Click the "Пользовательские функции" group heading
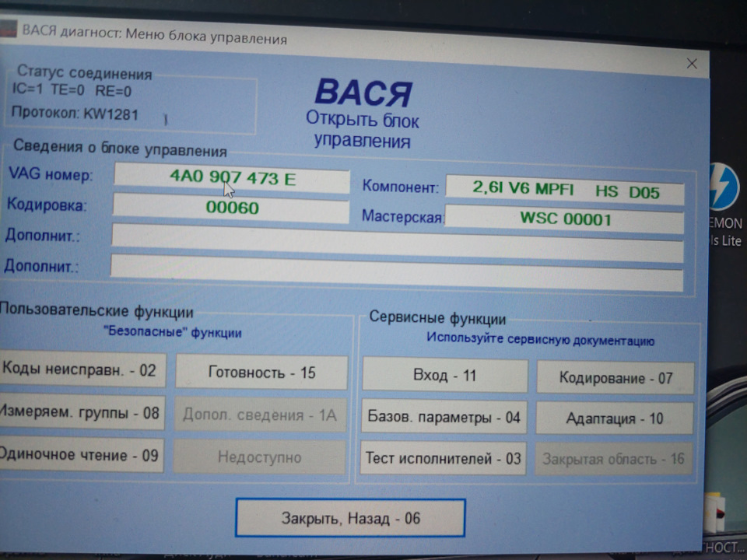 (96, 311)
